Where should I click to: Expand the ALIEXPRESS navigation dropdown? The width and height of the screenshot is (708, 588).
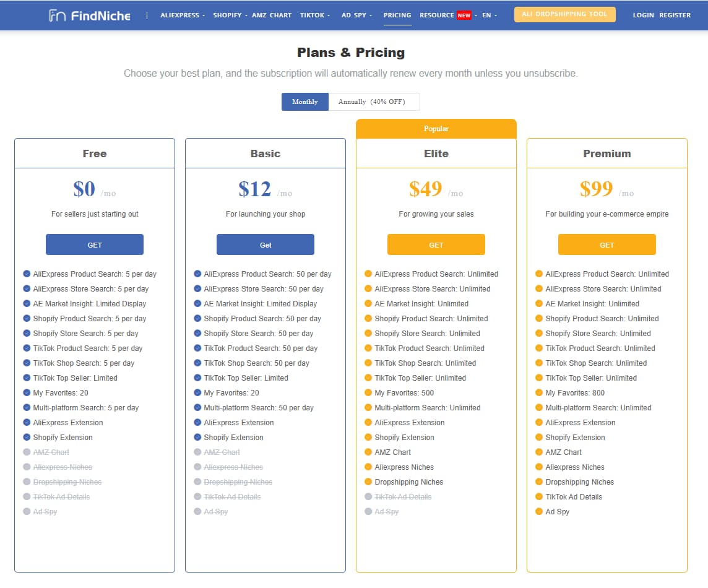[183, 15]
